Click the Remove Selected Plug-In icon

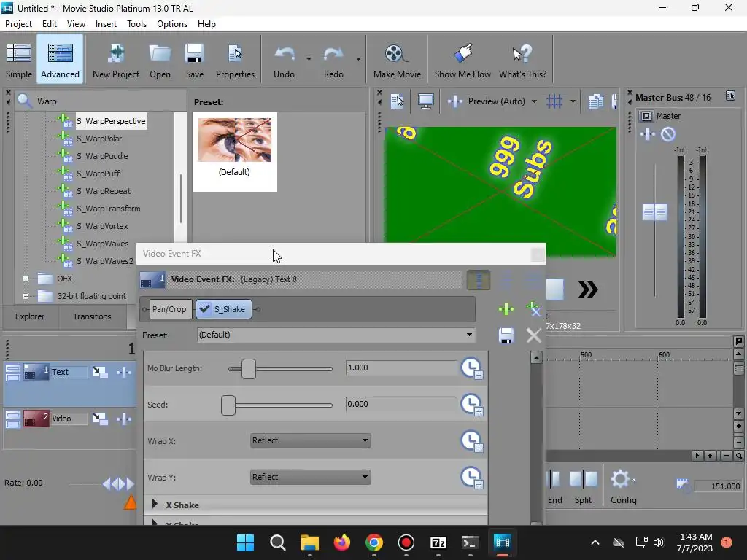click(x=533, y=309)
